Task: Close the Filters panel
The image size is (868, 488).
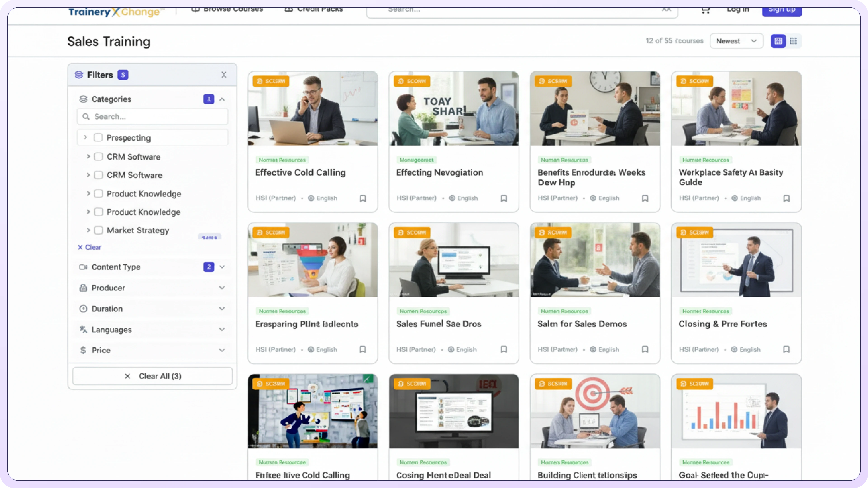Action: pos(224,74)
